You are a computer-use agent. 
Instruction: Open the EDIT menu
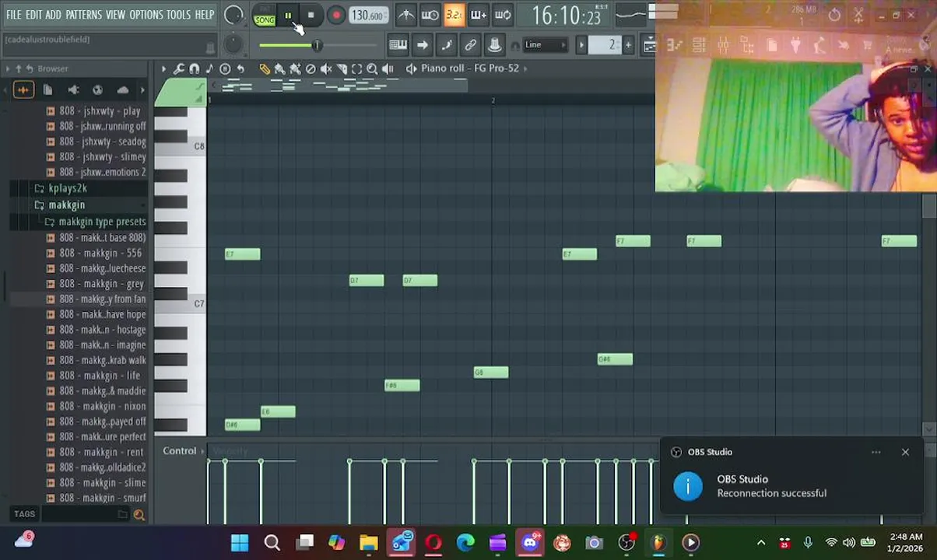(x=33, y=15)
